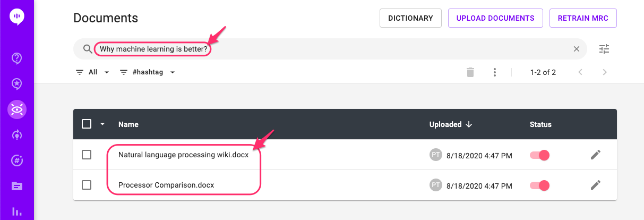The height and width of the screenshot is (220, 644).
Task: Turn off Processor Comparison.docx status switch
Action: pyautogui.click(x=539, y=185)
